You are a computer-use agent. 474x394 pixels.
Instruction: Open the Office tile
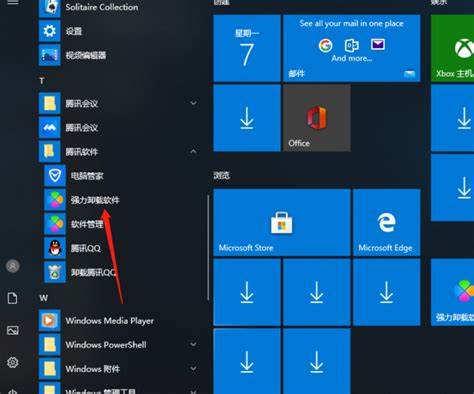click(x=317, y=118)
